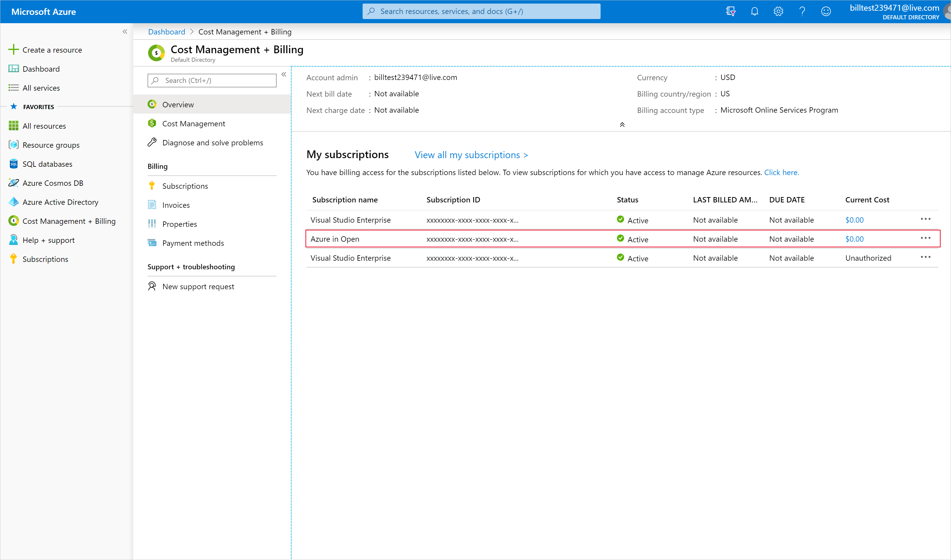This screenshot has width=951, height=560.
Task: Open the notifications bell icon
Action: point(754,11)
